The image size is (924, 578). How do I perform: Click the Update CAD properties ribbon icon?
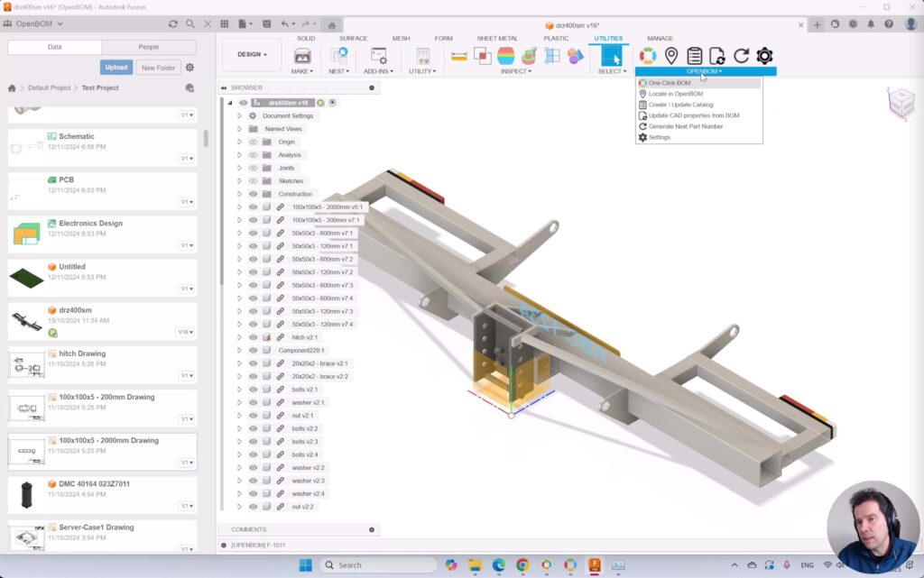[717, 56]
